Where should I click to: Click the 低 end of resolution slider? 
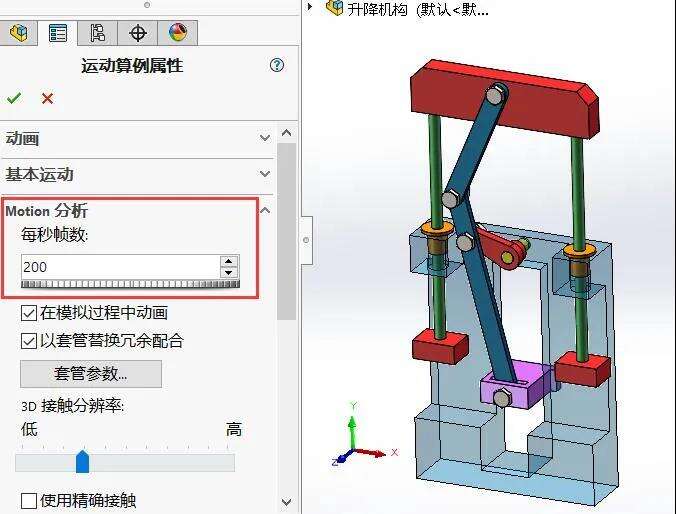tap(29, 429)
